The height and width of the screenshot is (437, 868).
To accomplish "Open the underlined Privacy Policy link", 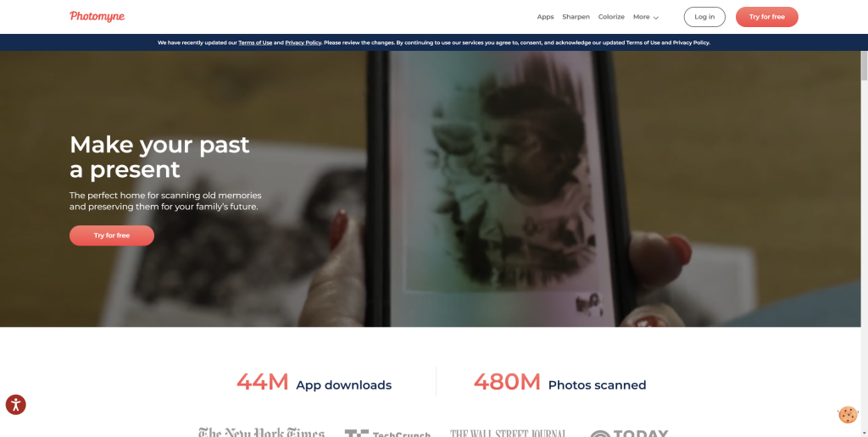I will point(303,42).
